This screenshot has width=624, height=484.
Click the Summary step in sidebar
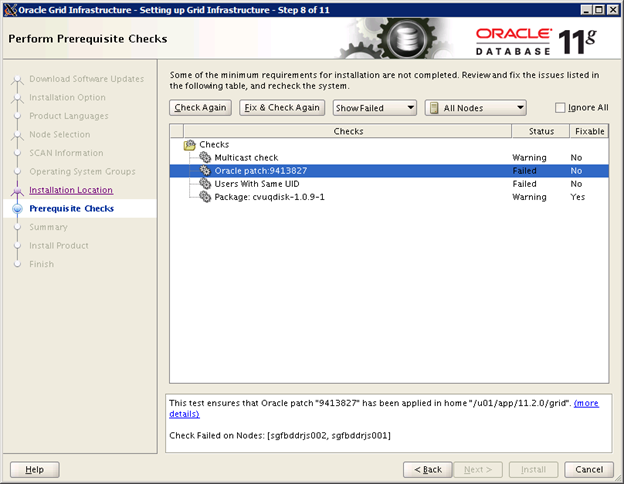coord(48,227)
